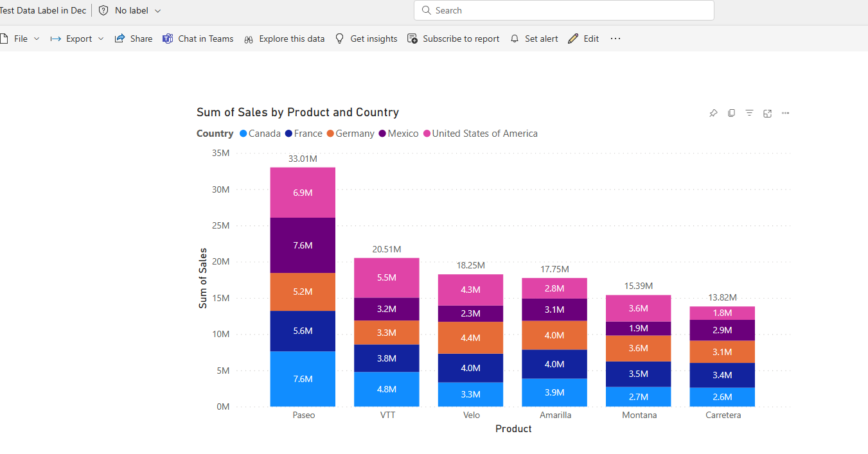Click the lightbulb Get insights icon
Screen dimensions: 868x454
(x=340, y=39)
